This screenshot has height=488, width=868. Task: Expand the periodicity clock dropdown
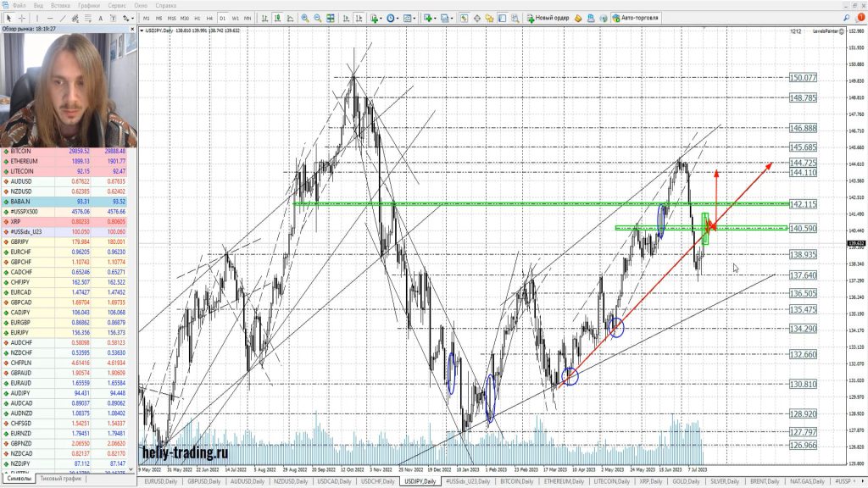[395, 17]
